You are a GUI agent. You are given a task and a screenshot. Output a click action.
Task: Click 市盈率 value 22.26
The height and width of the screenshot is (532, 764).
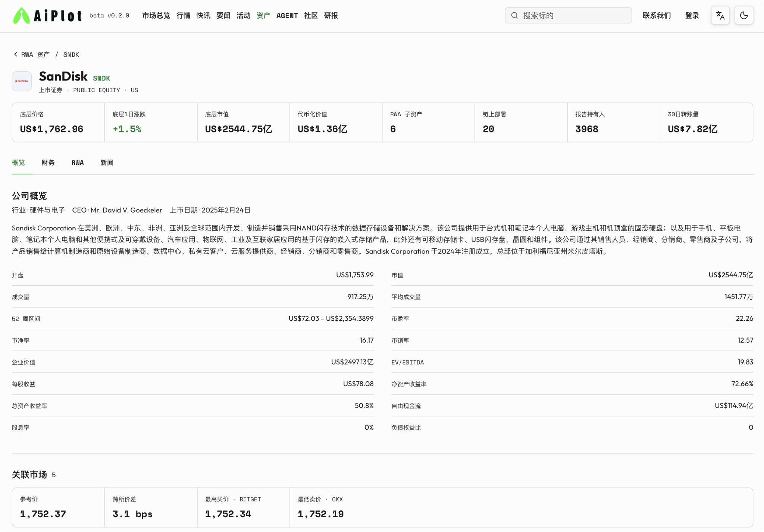[744, 318]
